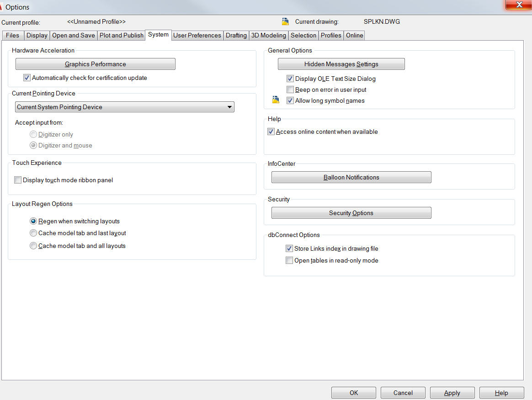Switch to the User Preferences tab

(x=197, y=35)
